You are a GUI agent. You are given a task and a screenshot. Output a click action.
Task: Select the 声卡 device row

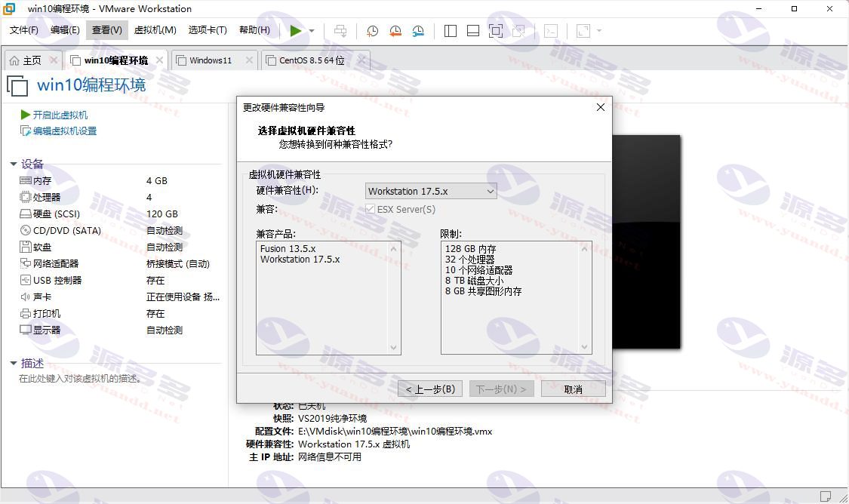pyautogui.click(x=120, y=297)
